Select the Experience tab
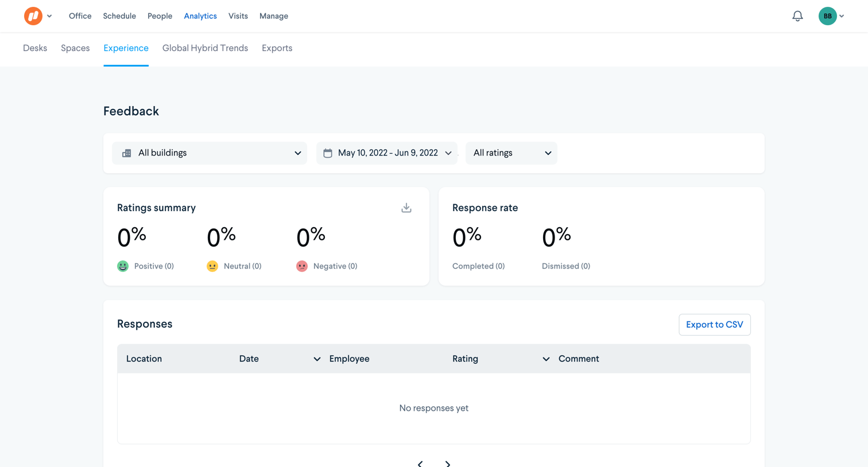 (x=126, y=48)
